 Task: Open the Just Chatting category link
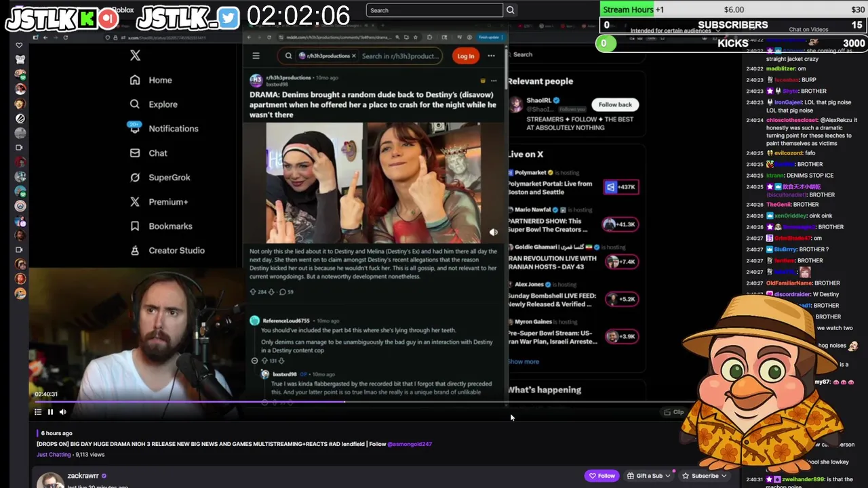pos(54,455)
